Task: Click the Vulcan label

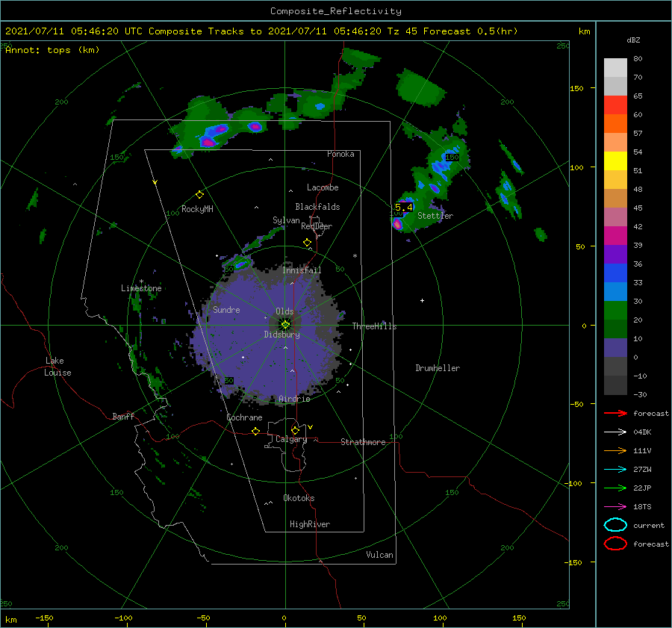Action: coord(380,555)
